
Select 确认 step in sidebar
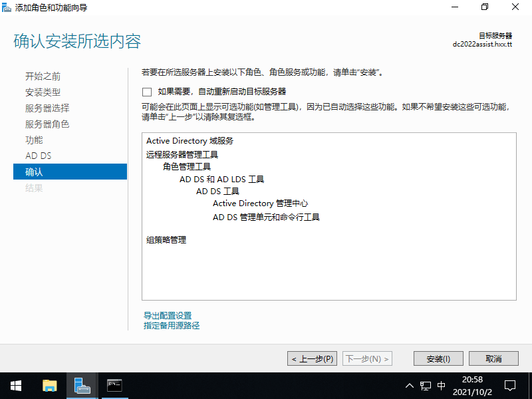(70, 172)
